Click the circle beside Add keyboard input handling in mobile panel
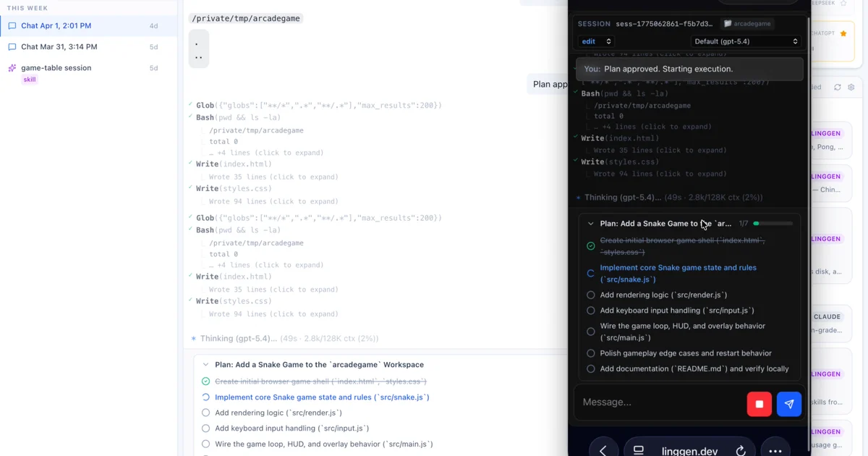Viewport: 868px width, 456px height. 590,311
